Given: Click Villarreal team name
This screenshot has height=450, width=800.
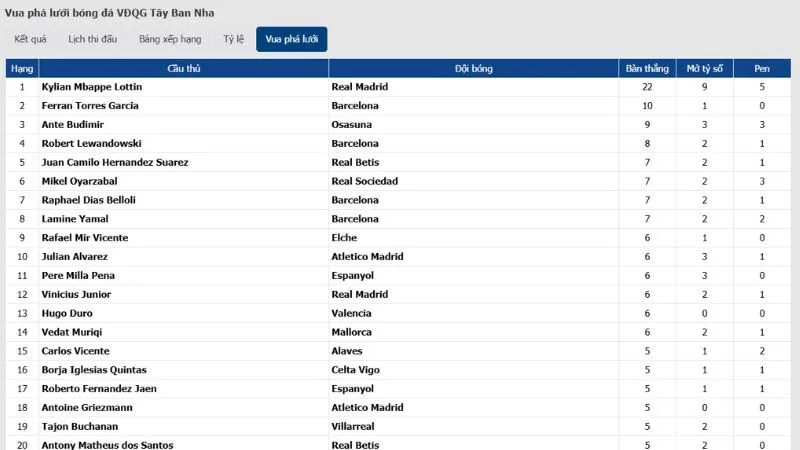Looking at the screenshot, I should pos(353,426).
